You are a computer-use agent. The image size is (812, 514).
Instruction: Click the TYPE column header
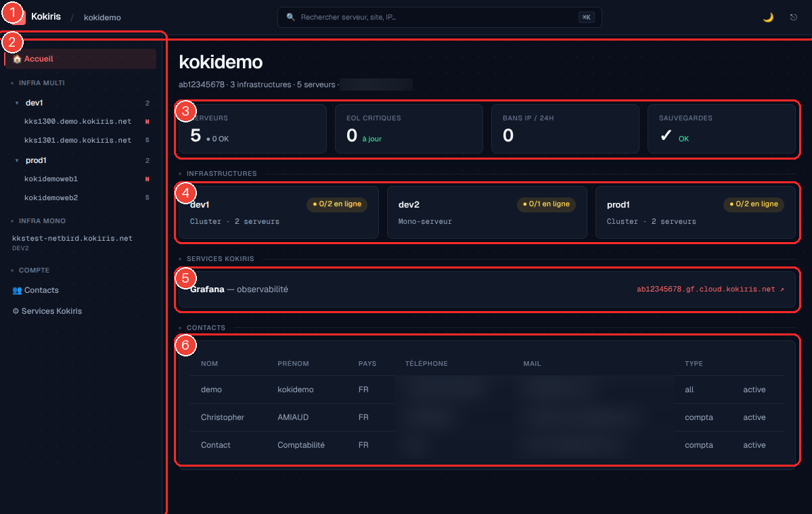[x=694, y=364]
